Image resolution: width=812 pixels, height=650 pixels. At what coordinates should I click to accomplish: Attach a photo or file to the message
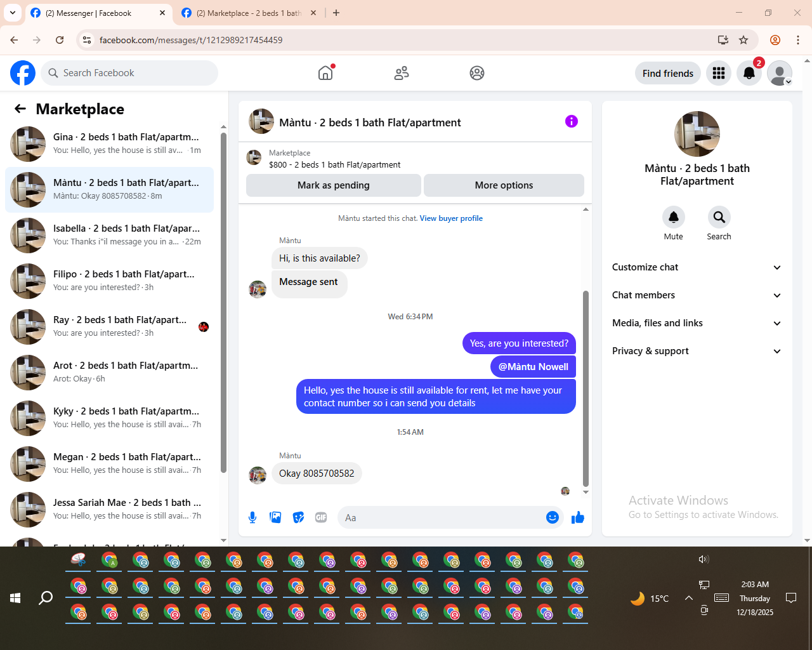275,517
